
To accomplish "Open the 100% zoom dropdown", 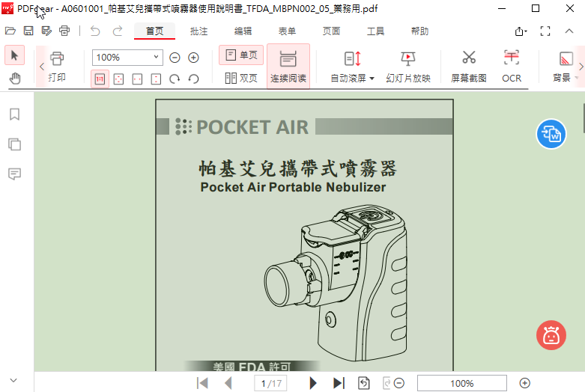I will pos(127,58).
